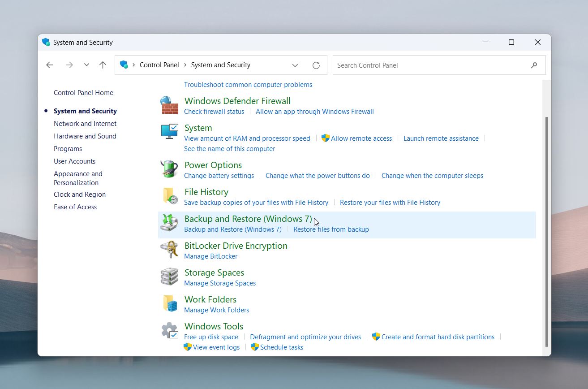Image resolution: width=588 pixels, height=389 pixels.
Task: Open the Backup and Restore (Windows 7) heading
Action: pyautogui.click(x=248, y=219)
